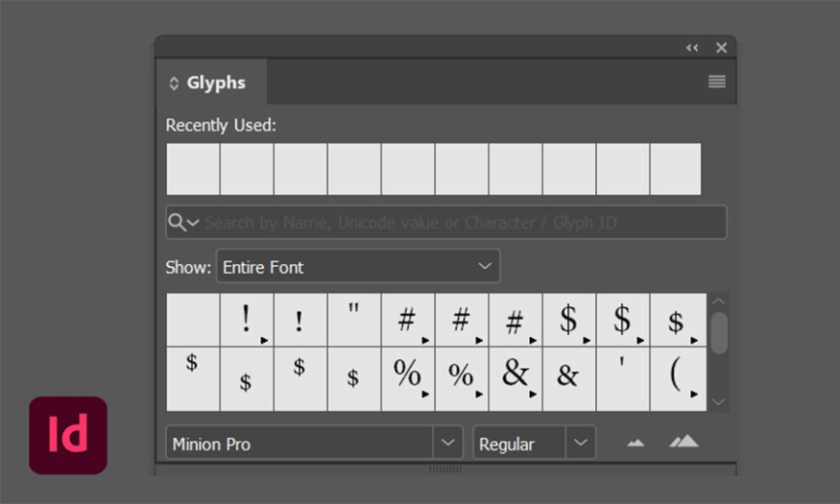Click the glyph grid scrollbar thumb
Image resolution: width=840 pixels, height=504 pixels.
719,332
